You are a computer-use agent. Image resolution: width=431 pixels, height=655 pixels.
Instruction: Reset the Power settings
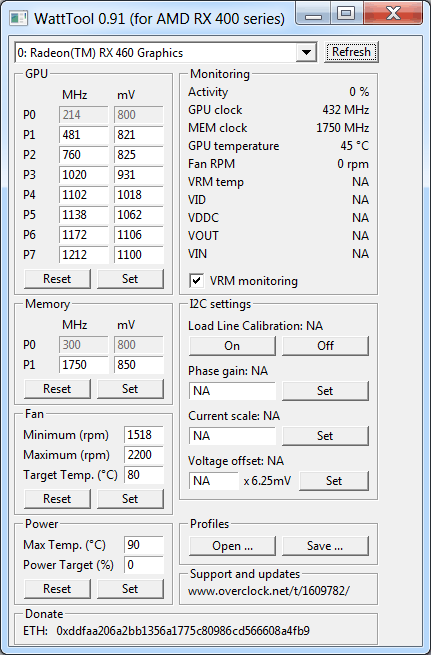pyautogui.click(x=57, y=589)
